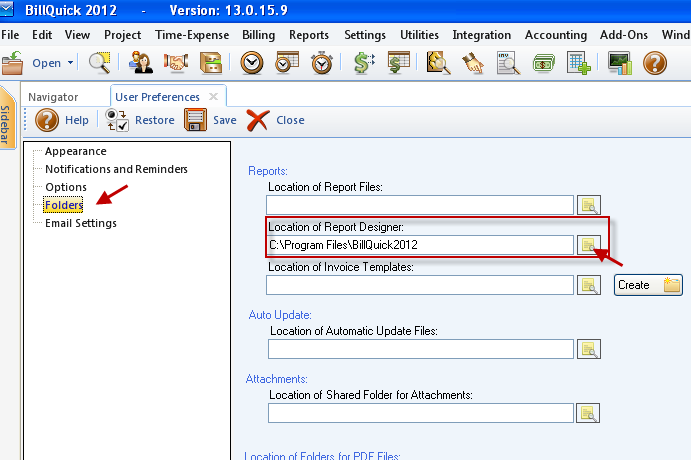
Task: Click the pointing hand toolbar icon
Action: pyautogui.click(x=473, y=63)
